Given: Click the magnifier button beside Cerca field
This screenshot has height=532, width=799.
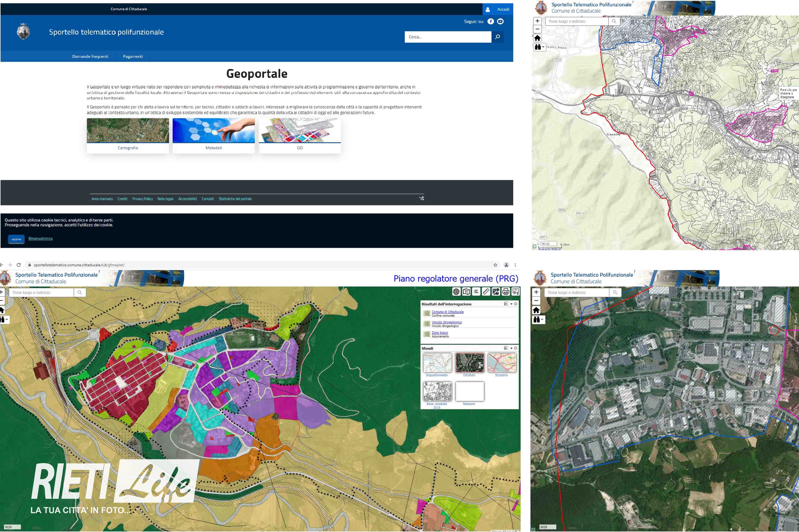Looking at the screenshot, I should (x=498, y=37).
